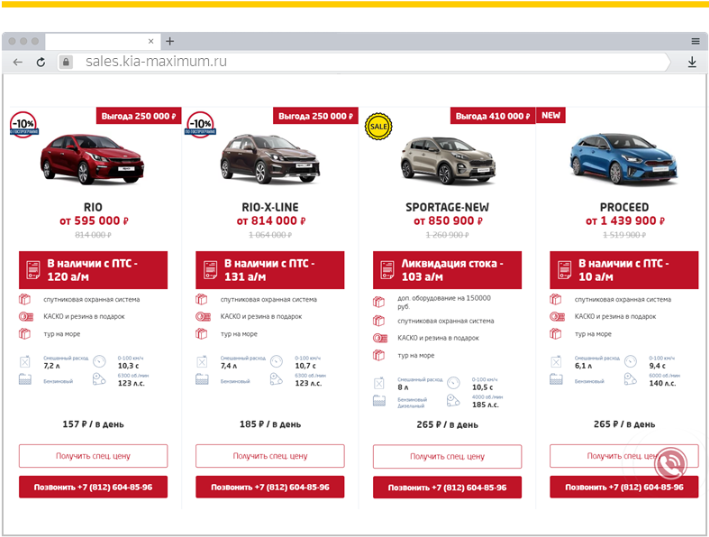Click RIO's 'Получить спец. цену' button

[93, 456]
